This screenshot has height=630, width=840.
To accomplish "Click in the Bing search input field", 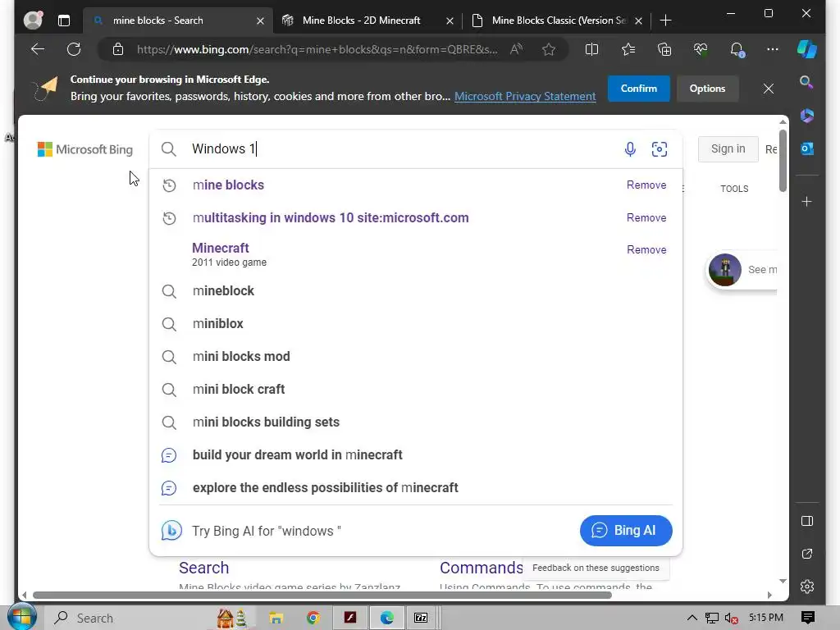I will [402, 149].
